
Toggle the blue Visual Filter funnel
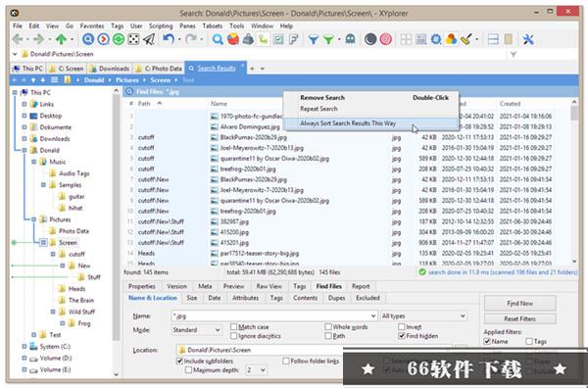pos(314,39)
